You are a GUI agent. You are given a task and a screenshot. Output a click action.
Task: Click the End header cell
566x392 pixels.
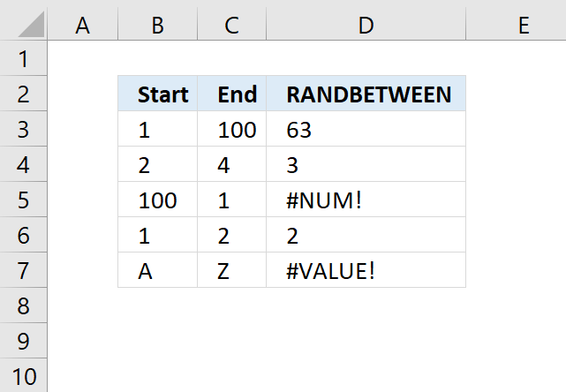coord(231,94)
